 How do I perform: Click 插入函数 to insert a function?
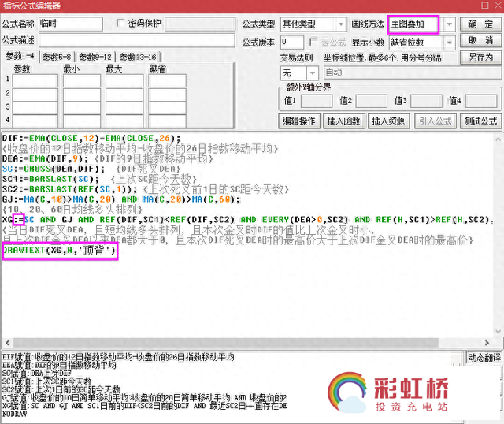343,121
